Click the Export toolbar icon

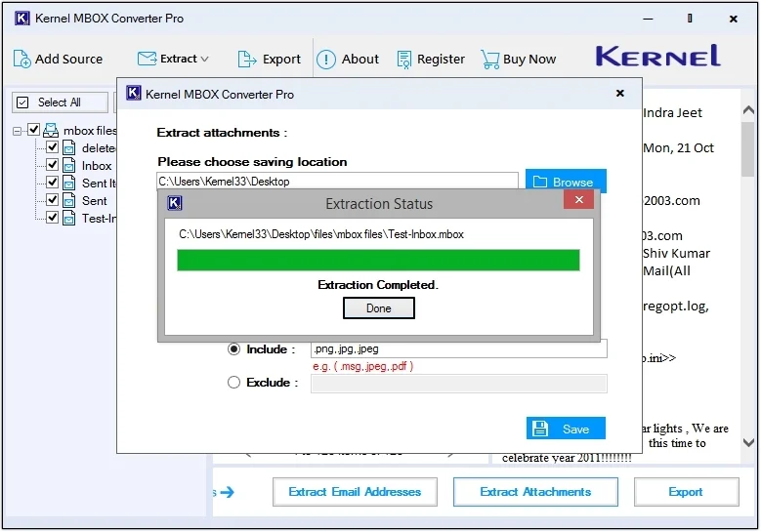pyautogui.click(x=247, y=60)
